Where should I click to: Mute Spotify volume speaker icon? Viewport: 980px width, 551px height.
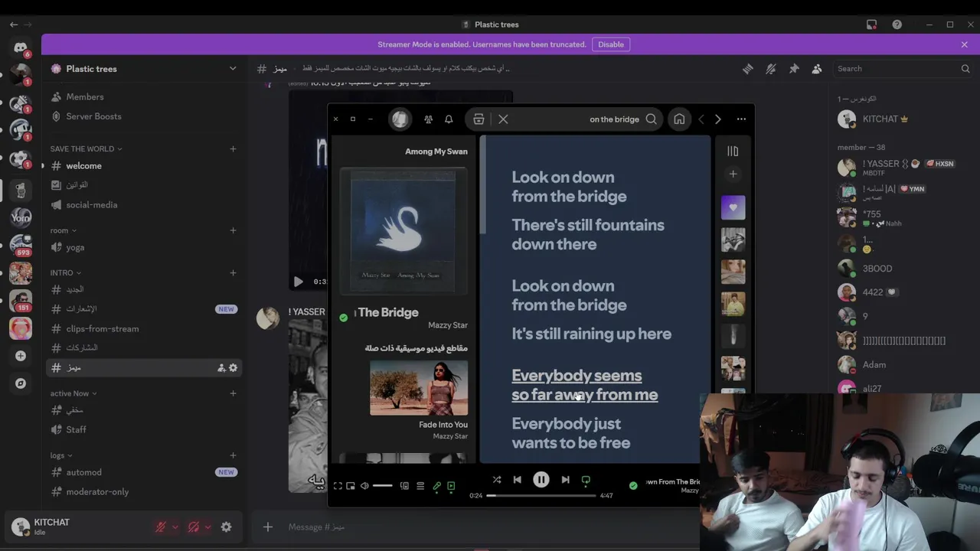(364, 486)
